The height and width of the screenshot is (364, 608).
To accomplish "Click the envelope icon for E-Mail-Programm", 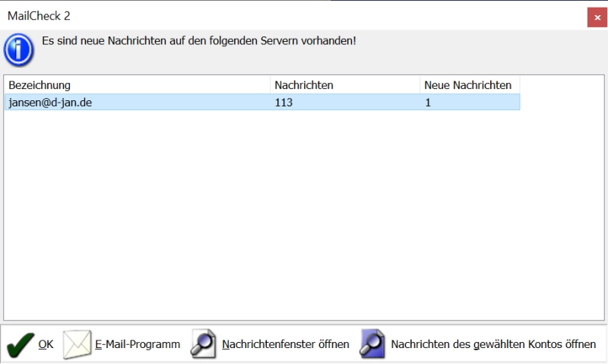I will pyautogui.click(x=76, y=344).
